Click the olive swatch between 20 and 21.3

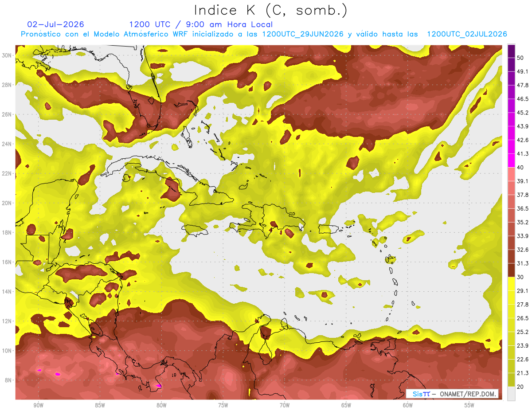[x=511, y=380]
